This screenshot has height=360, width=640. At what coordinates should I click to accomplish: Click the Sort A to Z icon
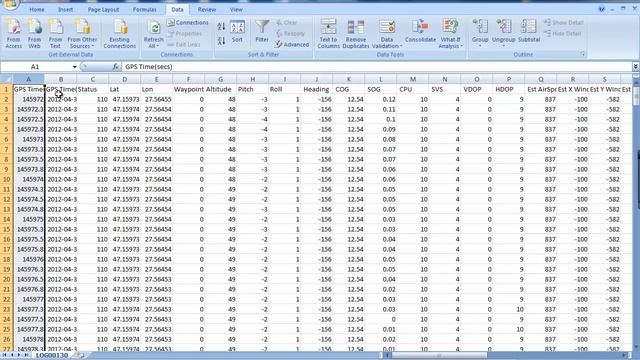[x=221, y=27]
